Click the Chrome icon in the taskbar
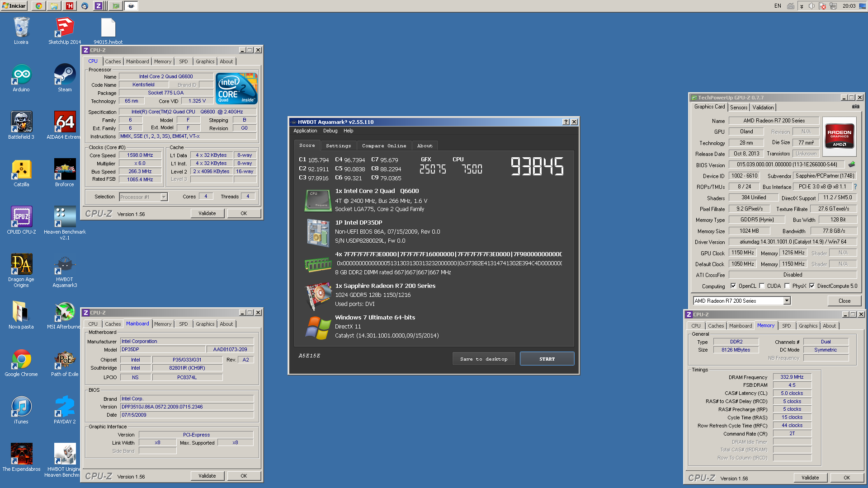 pos(39,6)
